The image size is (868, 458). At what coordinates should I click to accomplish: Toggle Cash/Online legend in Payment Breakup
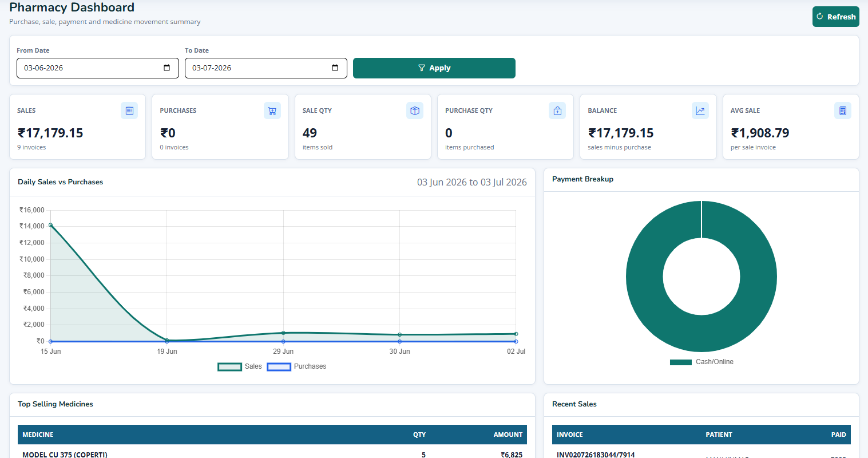701,362
